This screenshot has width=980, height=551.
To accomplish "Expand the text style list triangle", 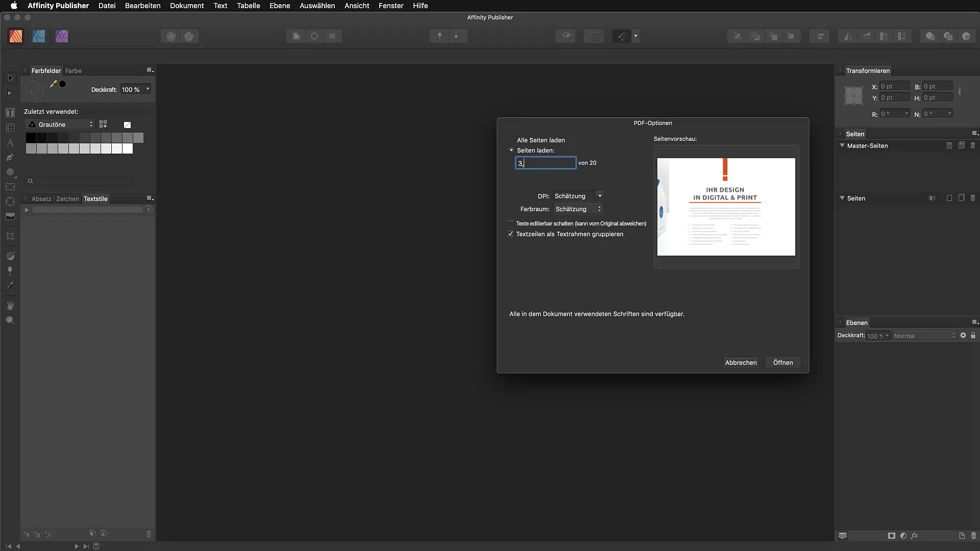I will (x=27, y=210).
